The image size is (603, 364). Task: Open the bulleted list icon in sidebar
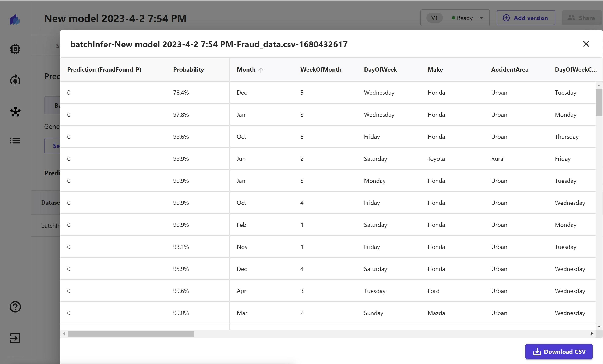[15, 141]
